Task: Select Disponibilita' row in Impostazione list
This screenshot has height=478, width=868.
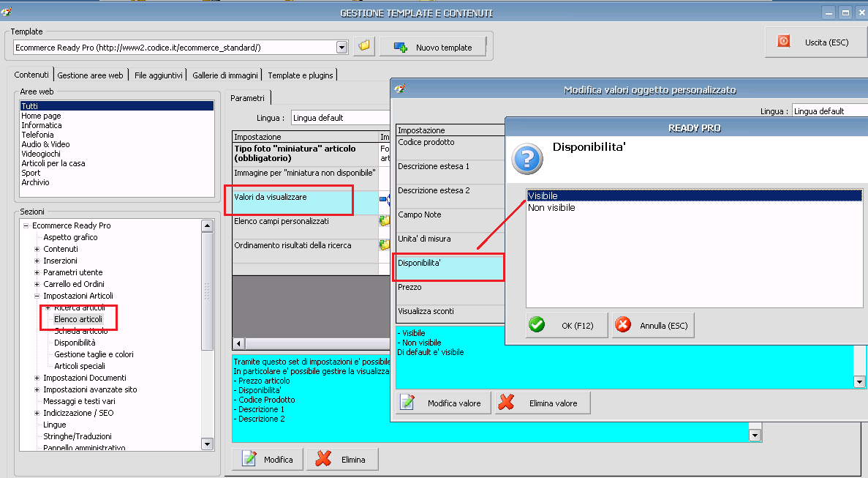Action: [450, 268]
